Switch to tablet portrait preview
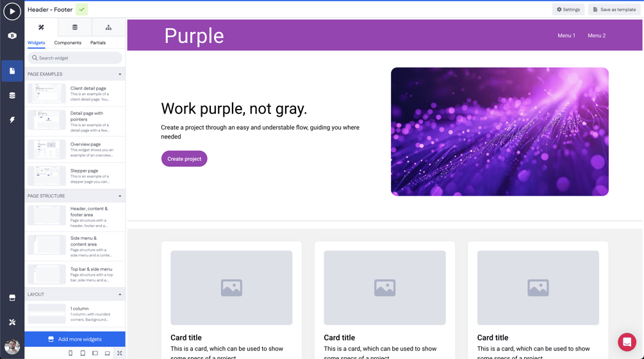Screen dimensions: 644x359 [83, 353]
